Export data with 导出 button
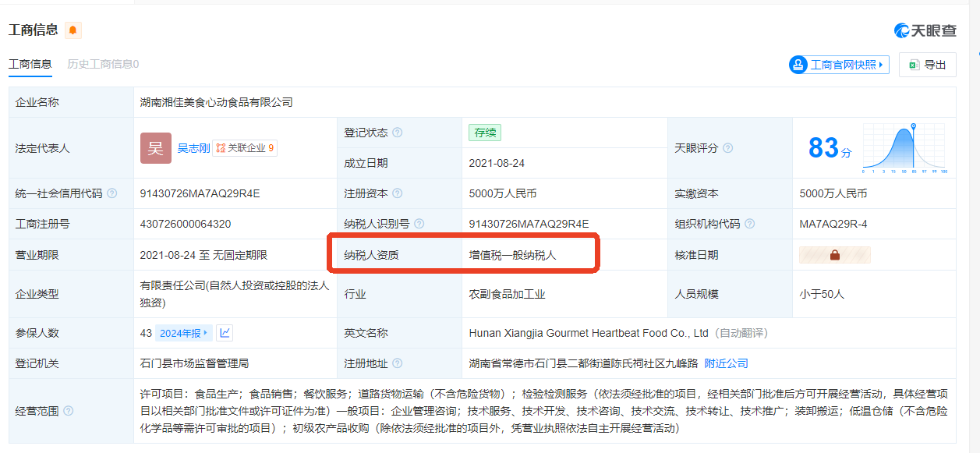This screenshot has width=980, height=453. pyautogui.click(x=927, y=65)
